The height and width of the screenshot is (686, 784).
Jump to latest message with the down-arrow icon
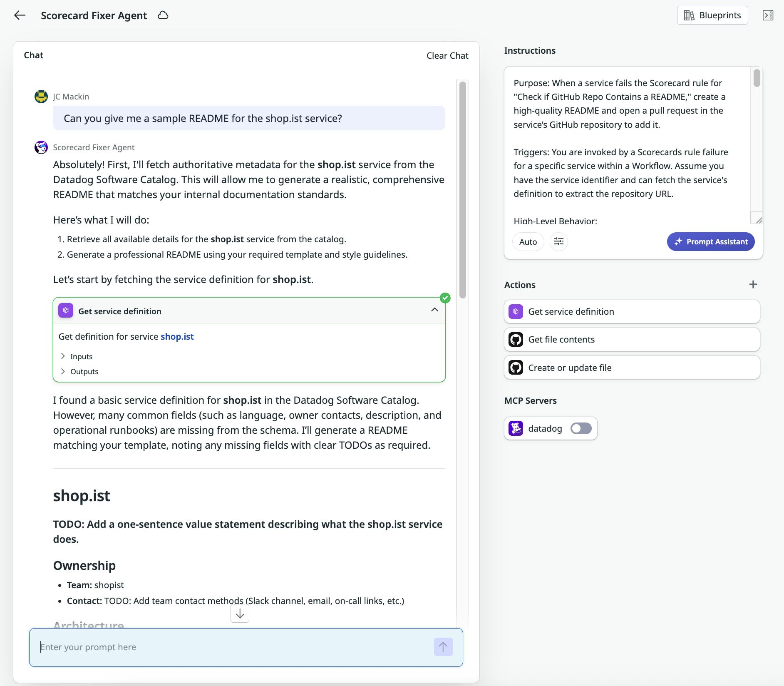(240, 613)
